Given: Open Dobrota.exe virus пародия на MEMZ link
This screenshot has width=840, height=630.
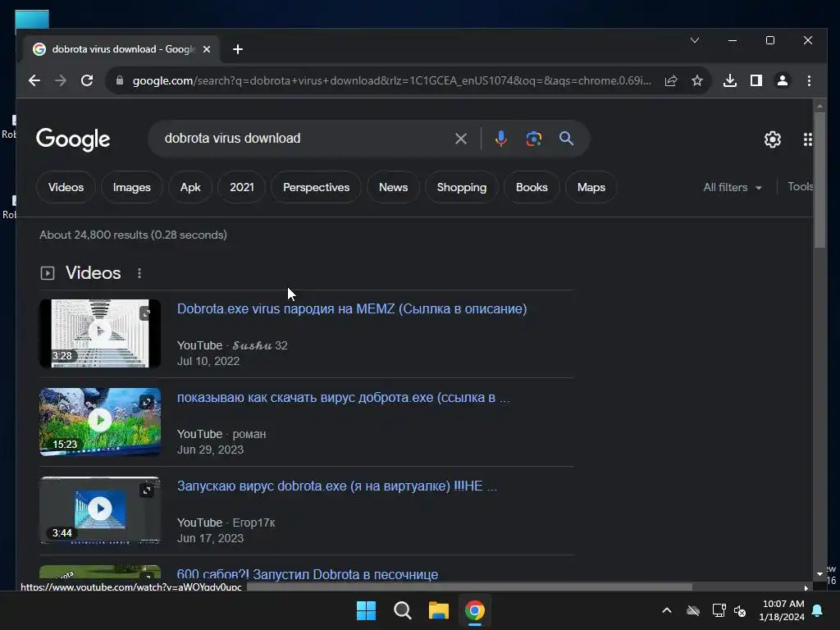Looking at the screenshot, I should coord(352,309).
